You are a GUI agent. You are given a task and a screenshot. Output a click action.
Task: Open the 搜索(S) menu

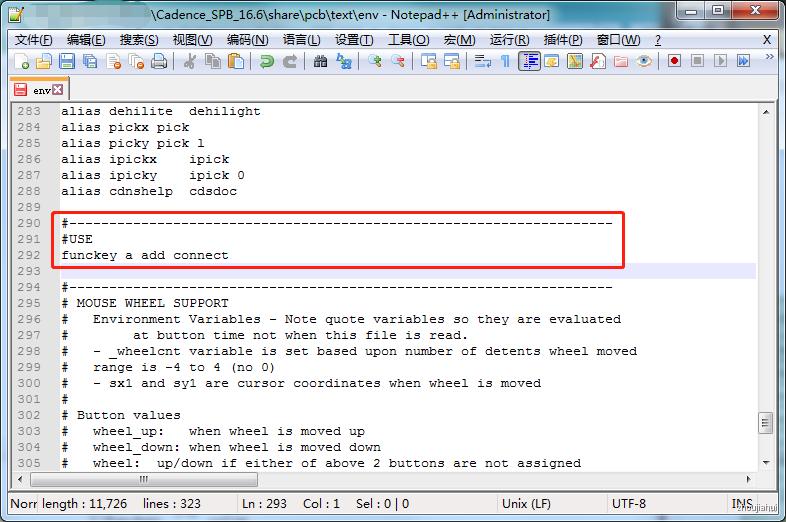[x=139, y=40]
